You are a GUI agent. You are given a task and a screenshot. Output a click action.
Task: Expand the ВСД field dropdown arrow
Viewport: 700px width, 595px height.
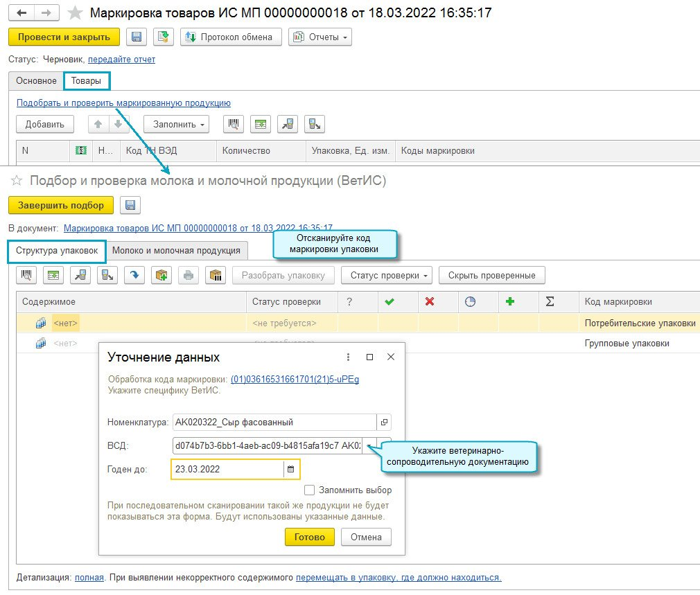[x=370, y=445]
